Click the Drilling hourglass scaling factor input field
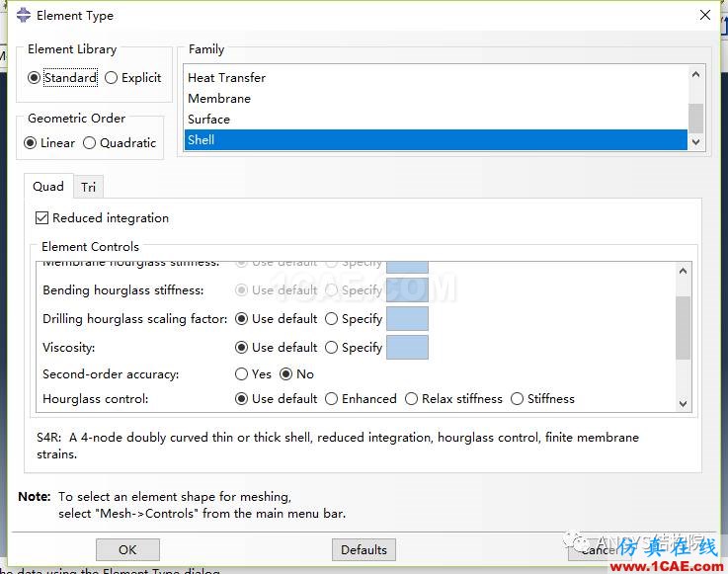 (x=407, y=319)
